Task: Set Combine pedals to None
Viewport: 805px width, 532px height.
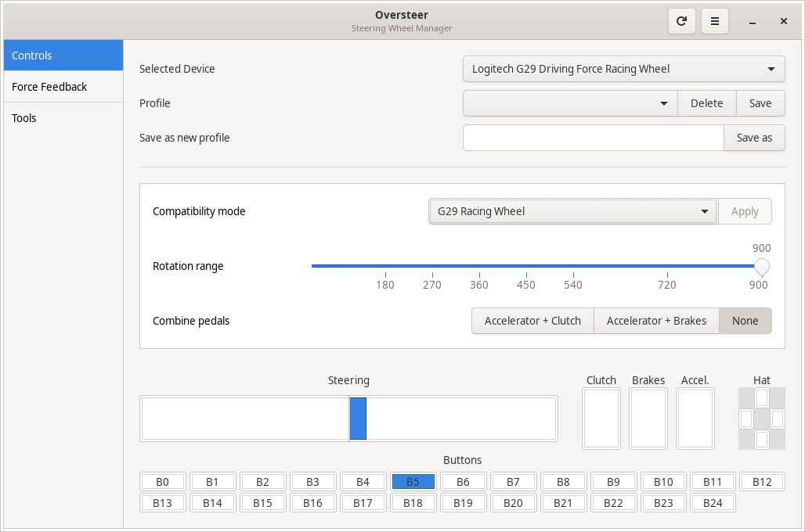Action: click(x=745, y=321)
